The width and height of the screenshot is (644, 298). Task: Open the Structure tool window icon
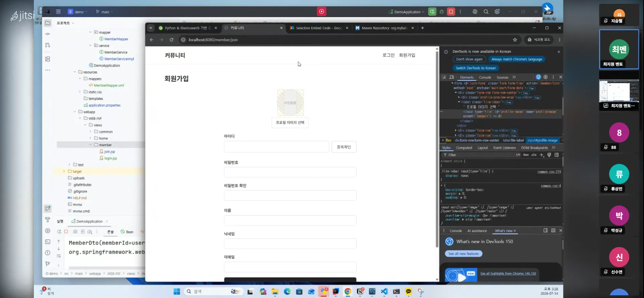[48, 59]
